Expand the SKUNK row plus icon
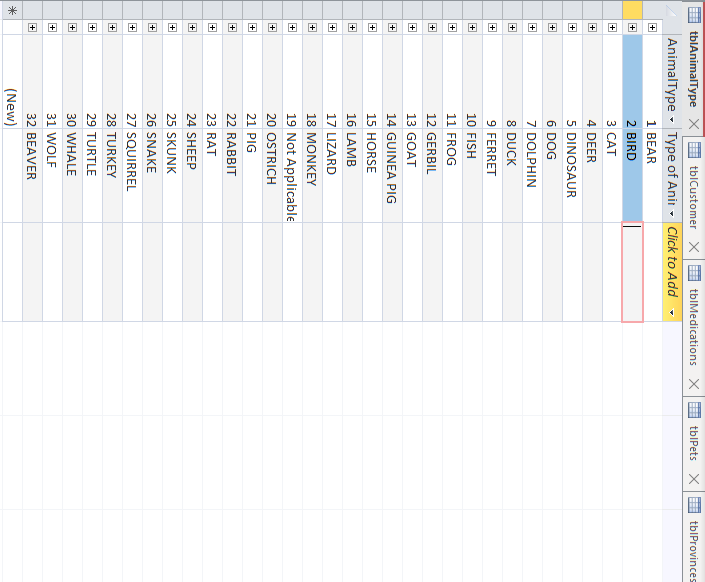The width and height of the screenshot is (705, 582). 172,27
